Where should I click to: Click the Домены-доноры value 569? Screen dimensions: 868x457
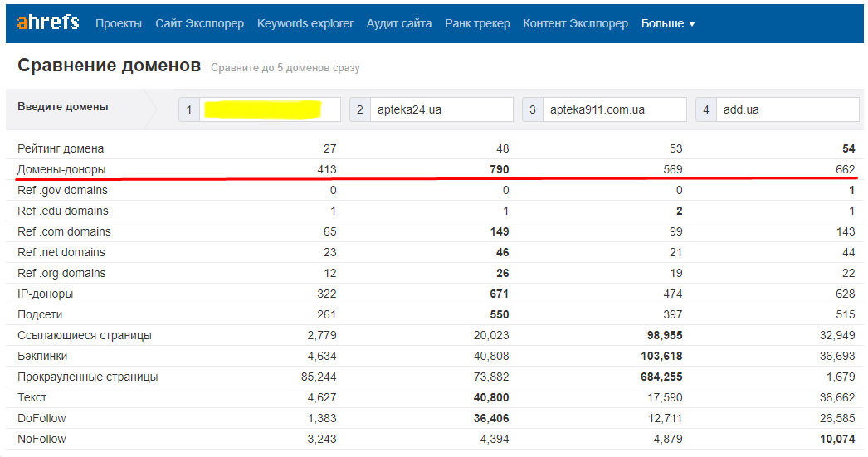pos(673,169)
